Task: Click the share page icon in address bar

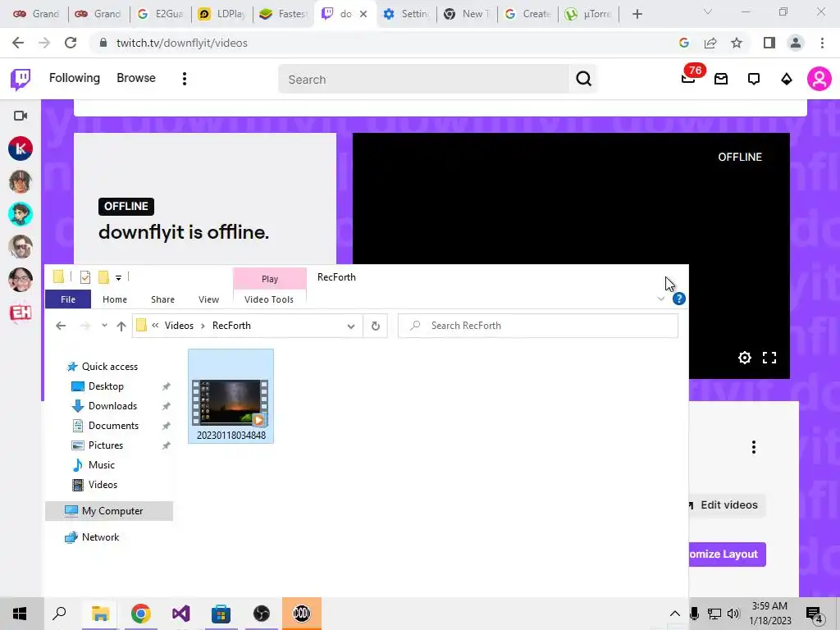Action: tap(710, 43)
